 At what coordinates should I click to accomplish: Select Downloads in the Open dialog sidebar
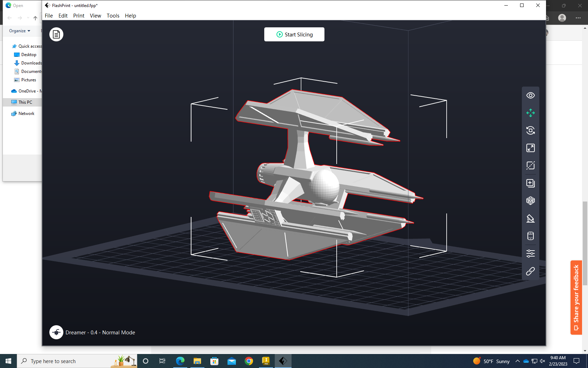28,63
